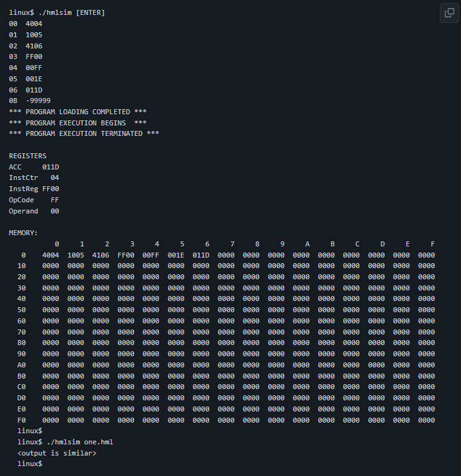Click memory cell FF00 in row 0
This screenshot has height=476, width=461.
point(126,255)
